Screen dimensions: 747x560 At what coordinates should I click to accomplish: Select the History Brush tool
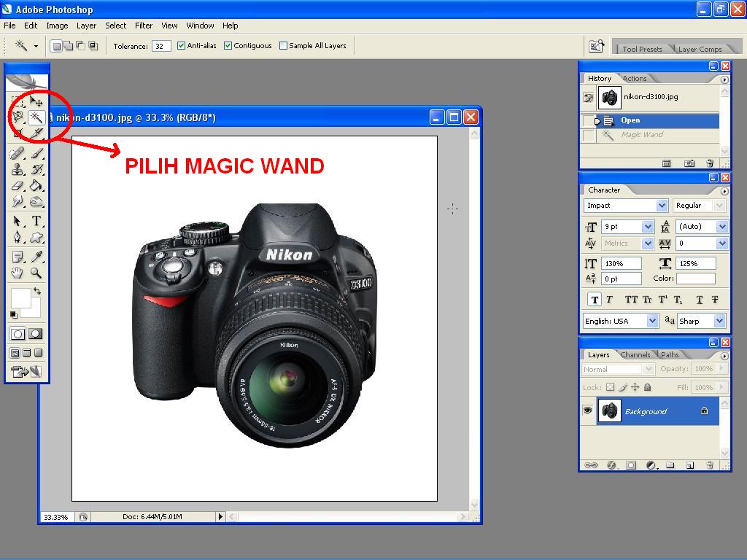(36, 169)
